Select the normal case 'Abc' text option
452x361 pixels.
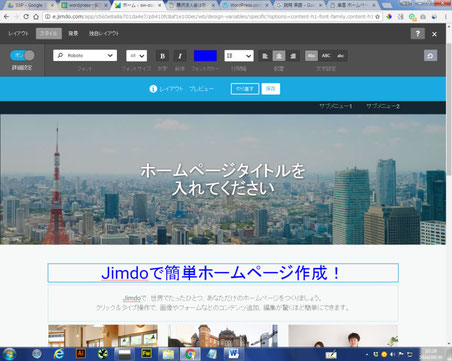(311, 56)
